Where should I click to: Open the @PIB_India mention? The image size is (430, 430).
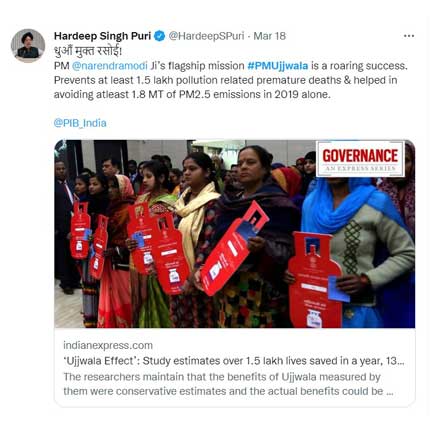pos(80,123)
